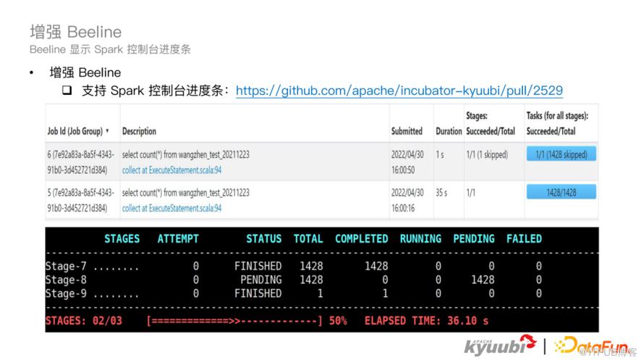Click the TOTAL header in terminal output
Screen dimensions: 644x363
click(308, 239)
